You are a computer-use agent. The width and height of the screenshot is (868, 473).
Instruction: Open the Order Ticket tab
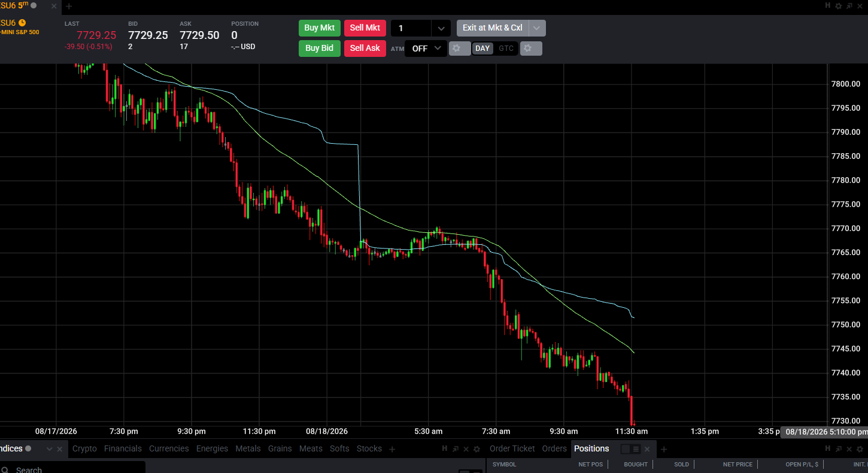click(512, 448)
